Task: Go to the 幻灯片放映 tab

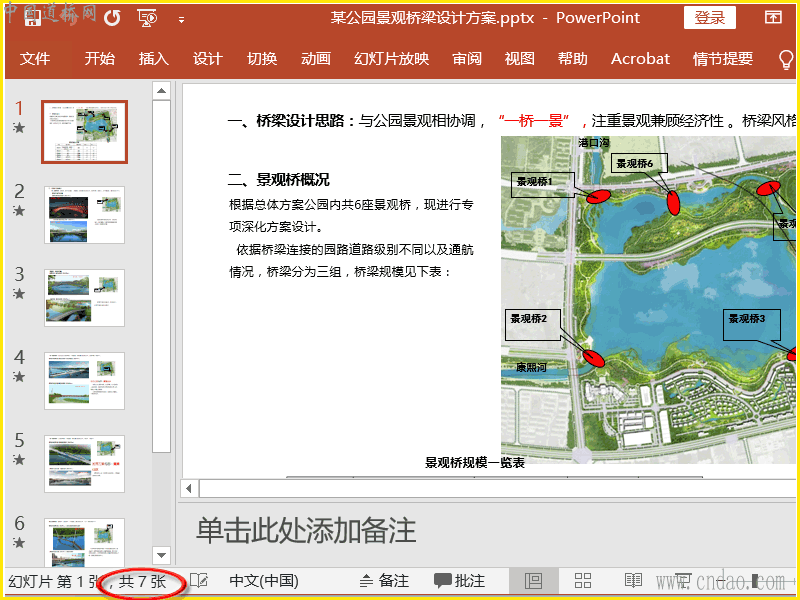Action: click(x=392, y=59)
